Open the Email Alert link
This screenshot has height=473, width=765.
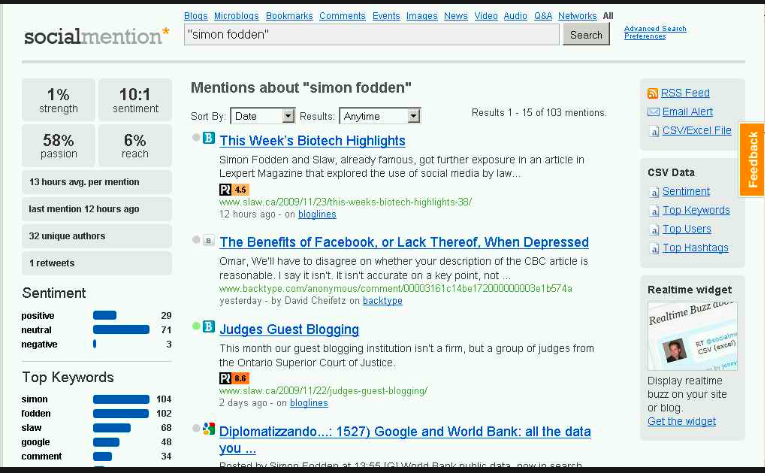point(687,112)
